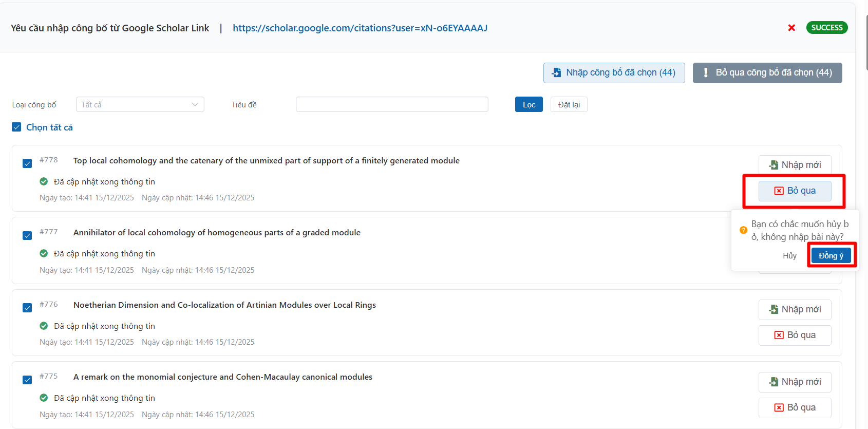Click Bỏ qua for publication #775
Viewport: 868px width, 429px height.
click(x=795, y=407)
